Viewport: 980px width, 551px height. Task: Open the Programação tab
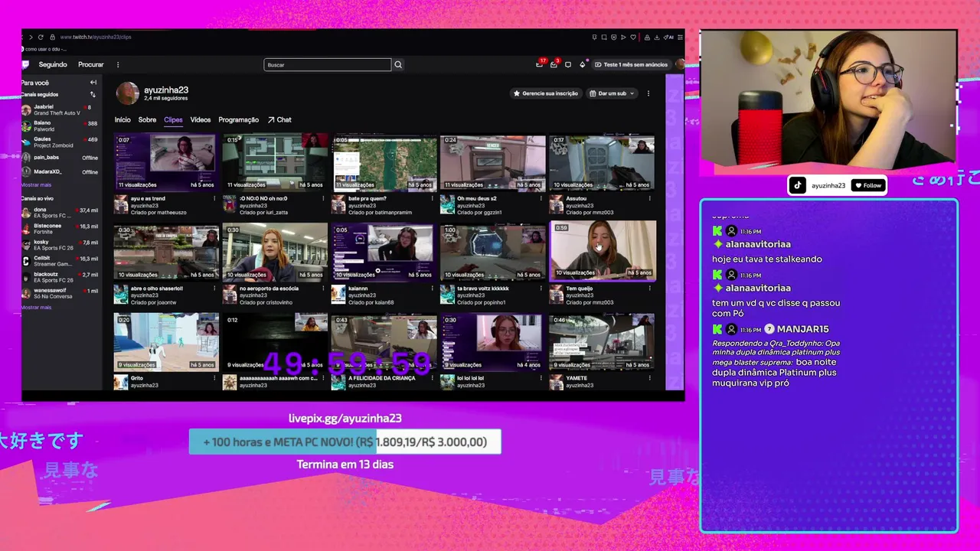coord(239,120)
